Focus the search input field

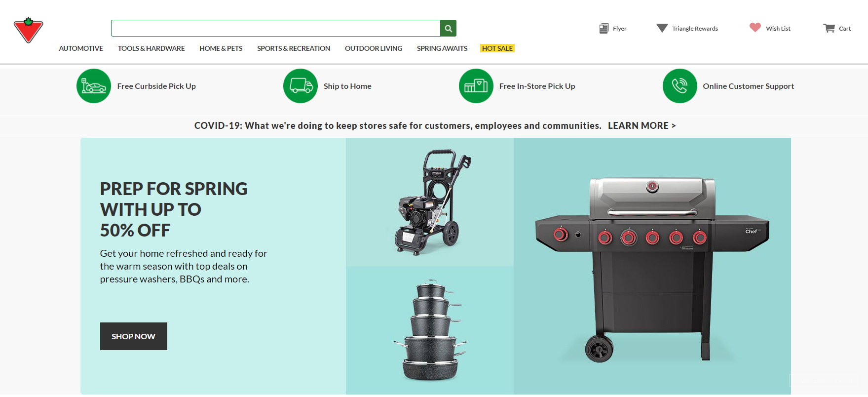click(275, 28)
